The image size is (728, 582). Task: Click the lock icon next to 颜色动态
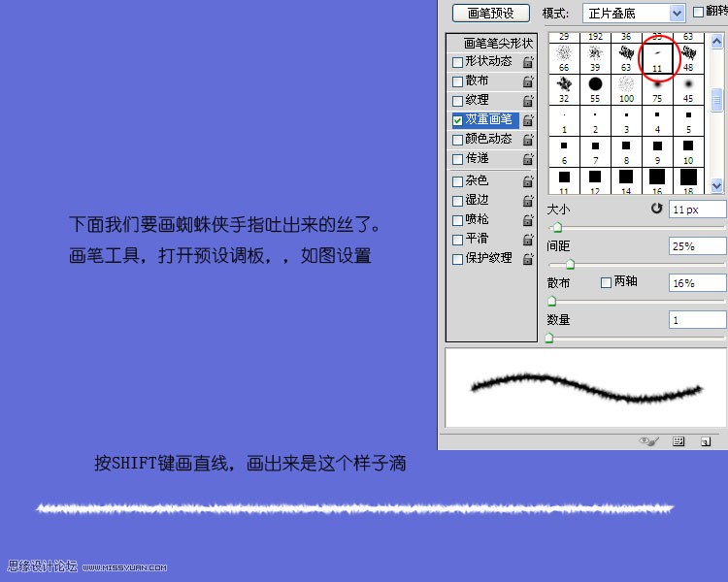coord(528,140)
